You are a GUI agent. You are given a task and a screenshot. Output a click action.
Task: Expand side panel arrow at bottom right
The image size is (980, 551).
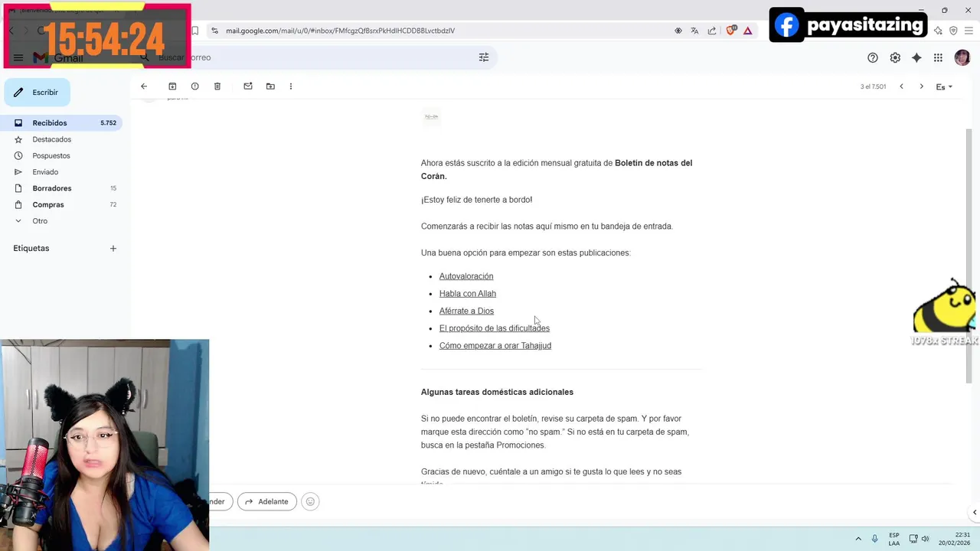[x=975, y=513]
